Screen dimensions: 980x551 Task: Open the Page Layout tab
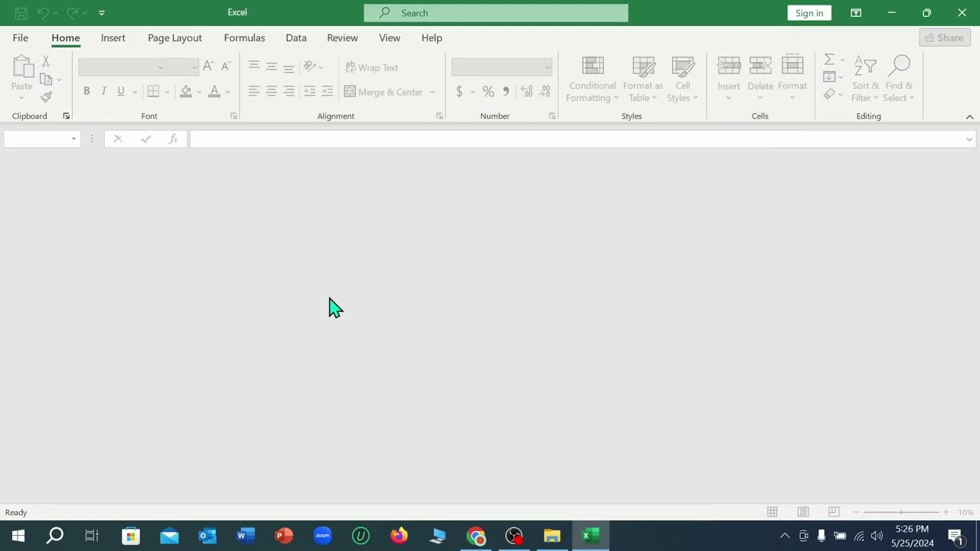tap(175, 37)
